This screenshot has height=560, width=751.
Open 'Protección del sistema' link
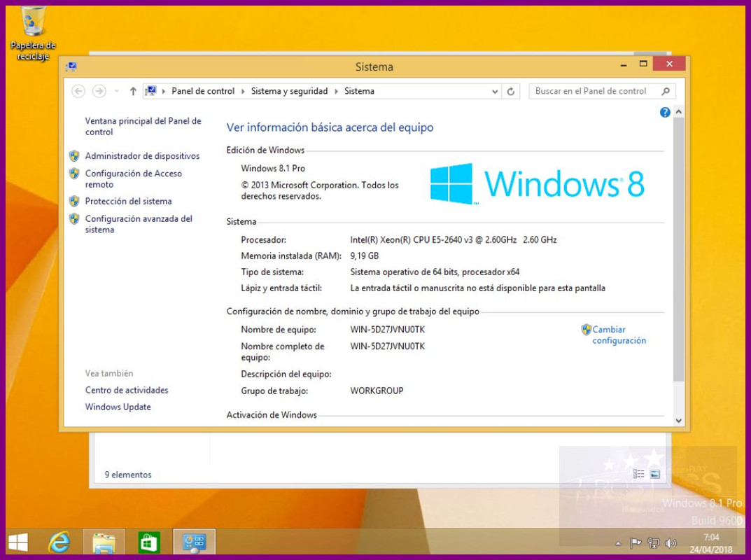coord(128,201)
